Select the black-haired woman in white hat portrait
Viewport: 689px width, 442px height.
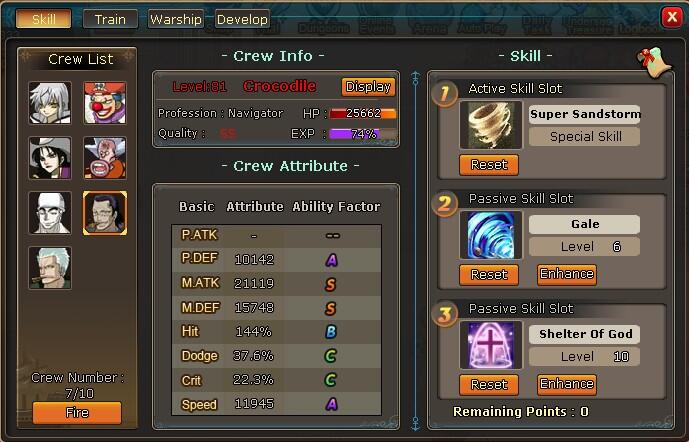50,158
